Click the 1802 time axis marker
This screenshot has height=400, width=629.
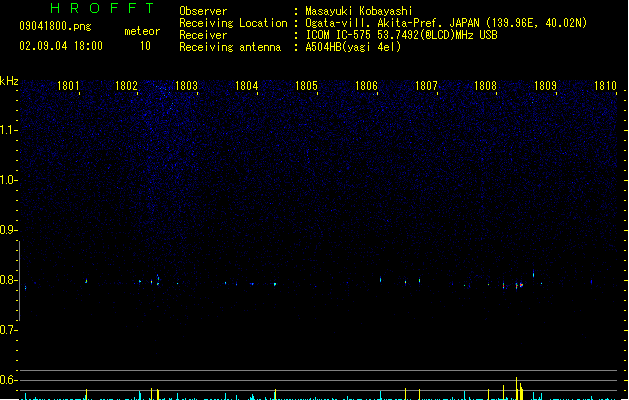126,86
